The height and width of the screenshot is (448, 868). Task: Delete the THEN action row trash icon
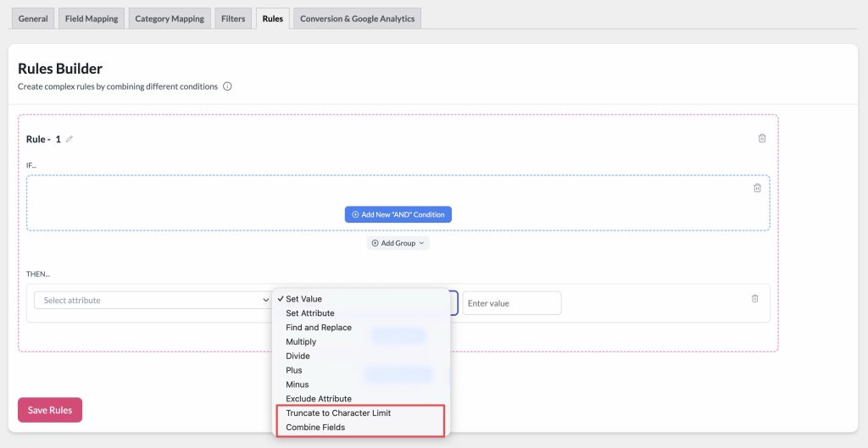coord(754,299)
